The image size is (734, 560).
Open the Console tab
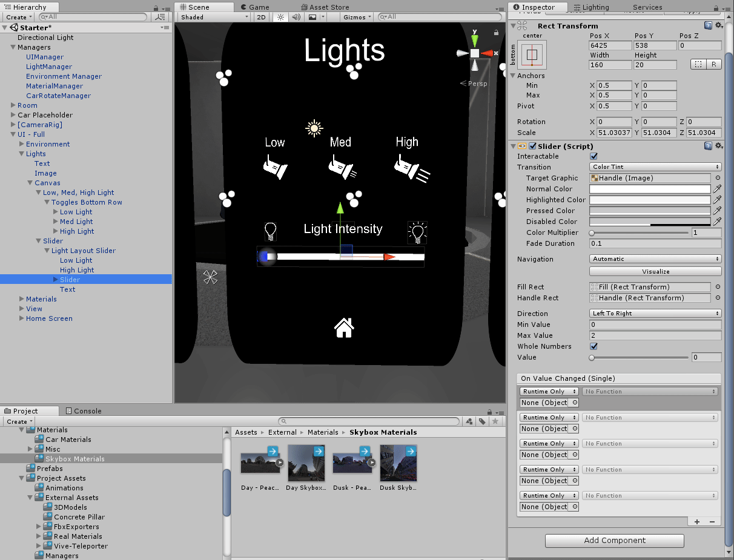83,411
